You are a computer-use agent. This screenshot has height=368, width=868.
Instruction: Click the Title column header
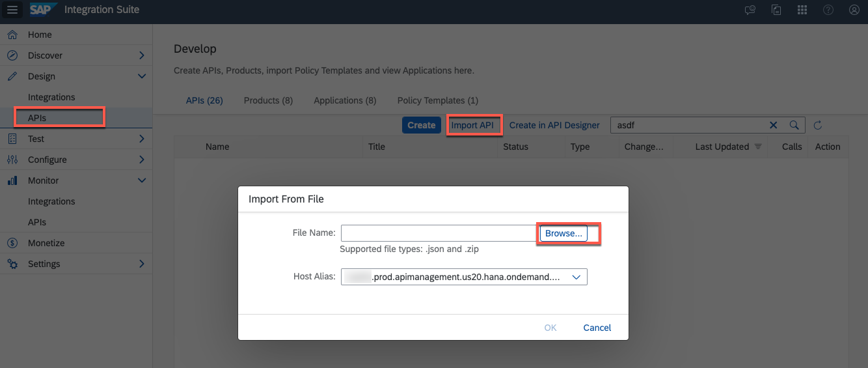click(377, 147)
